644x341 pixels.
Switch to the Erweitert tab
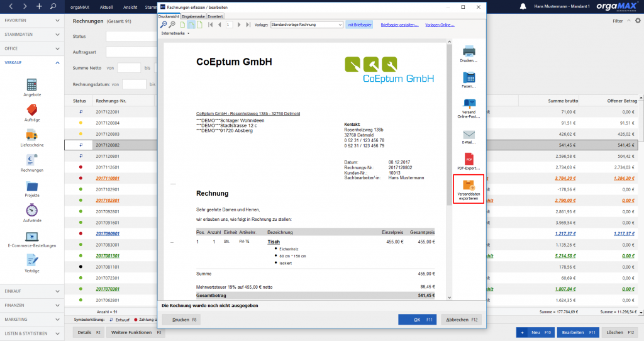coord(215,16)
